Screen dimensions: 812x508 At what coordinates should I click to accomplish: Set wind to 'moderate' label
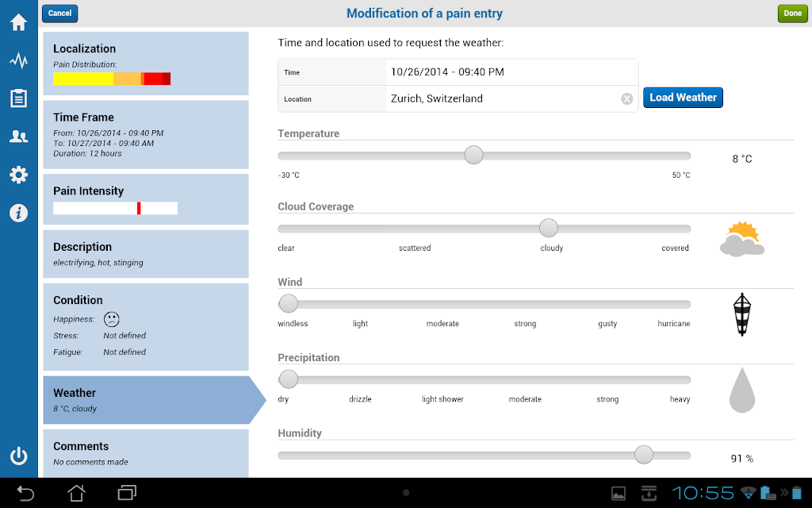(442, 324)
